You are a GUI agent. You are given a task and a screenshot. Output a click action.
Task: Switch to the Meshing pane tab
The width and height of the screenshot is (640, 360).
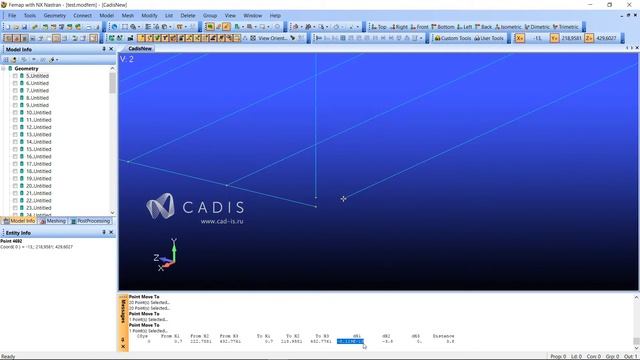point(53,221)
